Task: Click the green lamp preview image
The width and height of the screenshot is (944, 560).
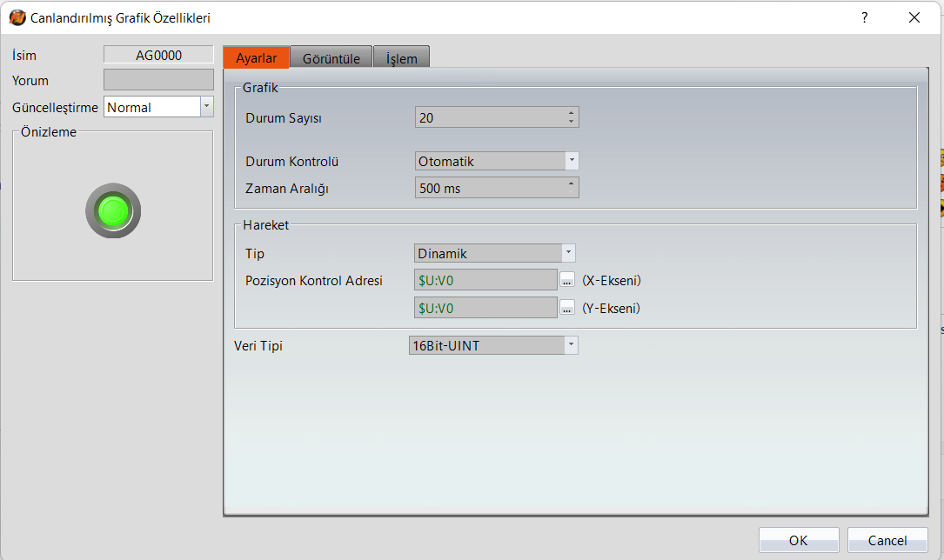Action: click(113, 210)
